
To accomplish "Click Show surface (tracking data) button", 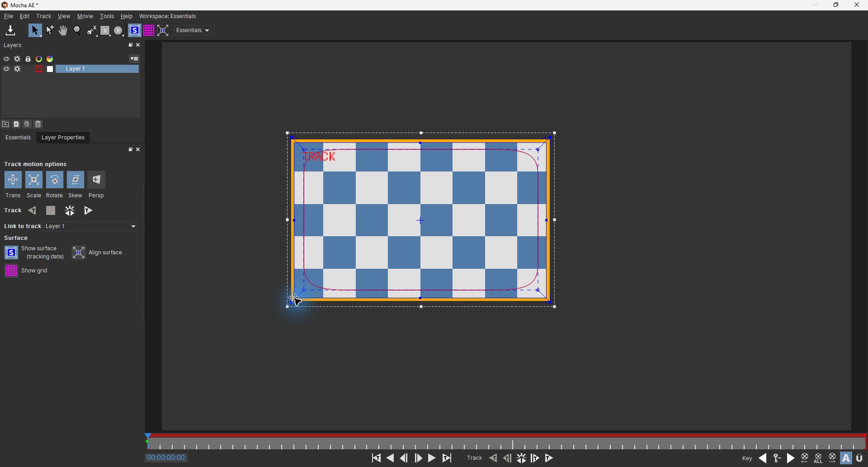I will click(11, 253).
